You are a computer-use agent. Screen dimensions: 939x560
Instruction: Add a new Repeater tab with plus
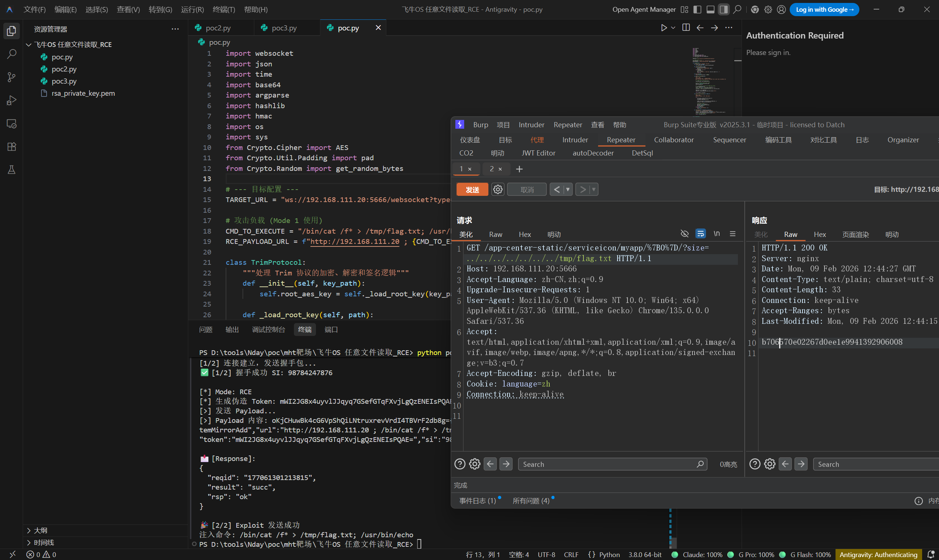(x=519, y=169)
